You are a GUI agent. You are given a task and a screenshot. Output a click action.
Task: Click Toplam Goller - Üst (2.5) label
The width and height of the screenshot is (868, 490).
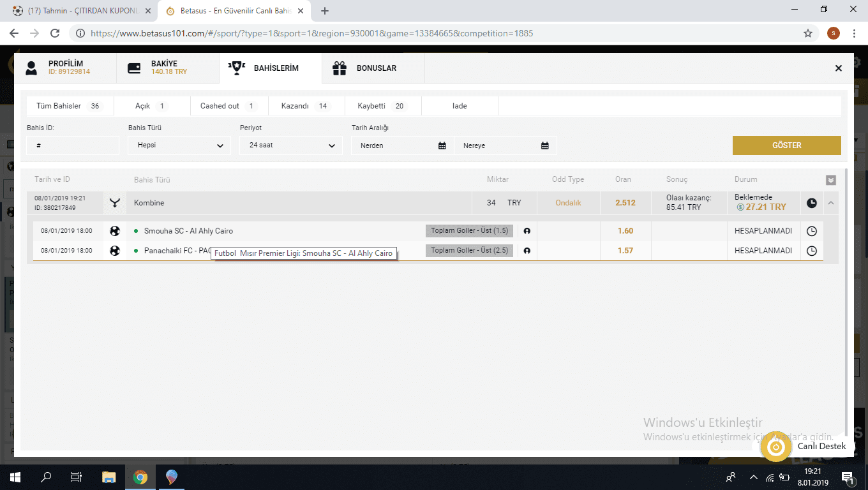469,251
